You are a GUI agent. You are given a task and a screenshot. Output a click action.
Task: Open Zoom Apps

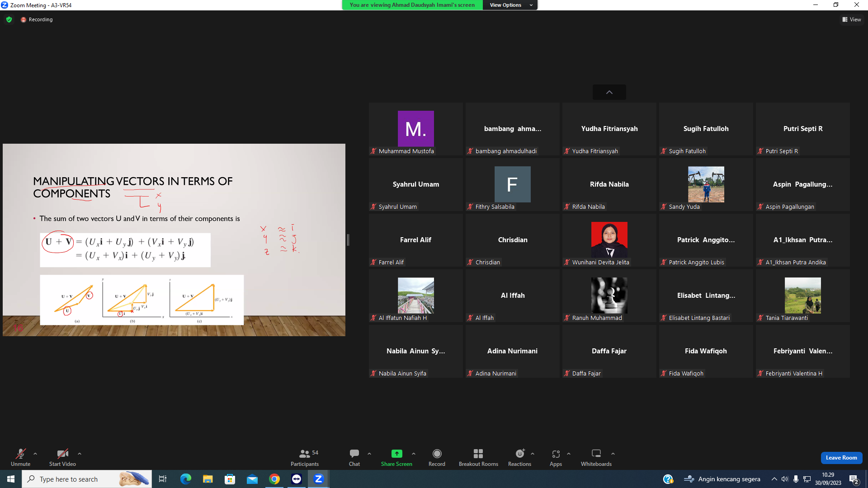coord(556,457)
